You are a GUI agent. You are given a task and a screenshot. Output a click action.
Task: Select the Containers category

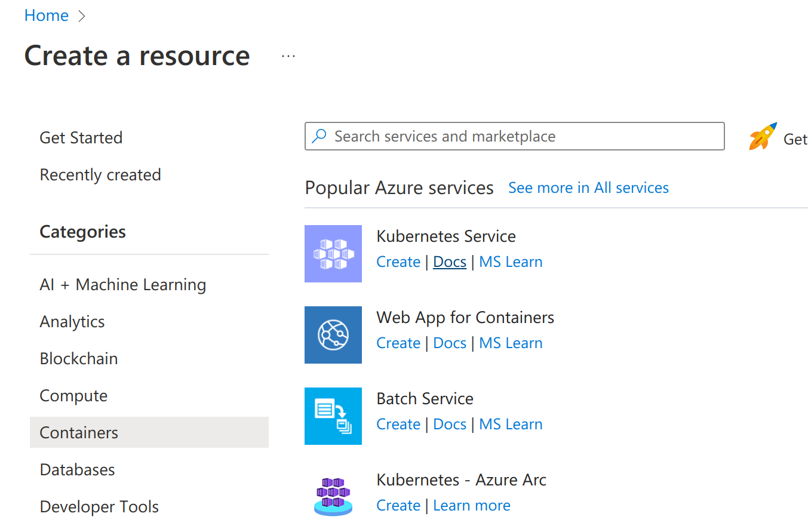[x=149, y=432]
